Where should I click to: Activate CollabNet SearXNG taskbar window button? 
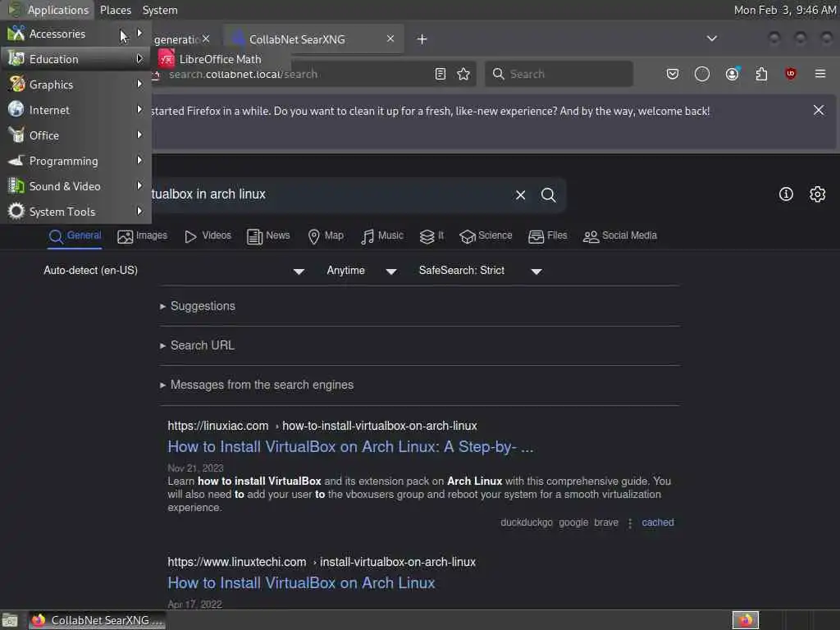[98, 620]
